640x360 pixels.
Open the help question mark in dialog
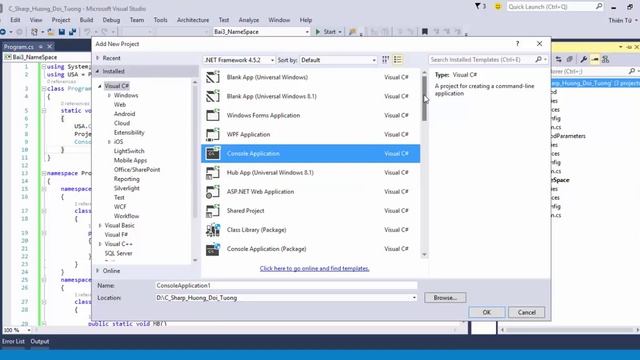tap(517, 44)
